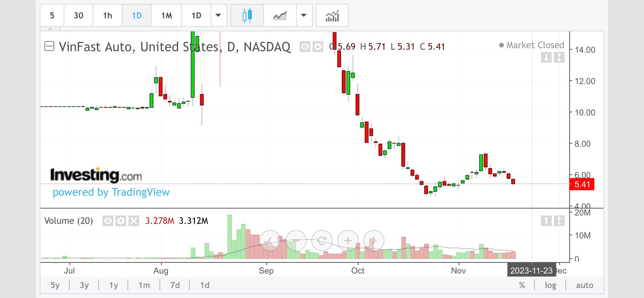Click the Nov label on time axis
The image size is (644, 298).
click(x=458, y=271)
